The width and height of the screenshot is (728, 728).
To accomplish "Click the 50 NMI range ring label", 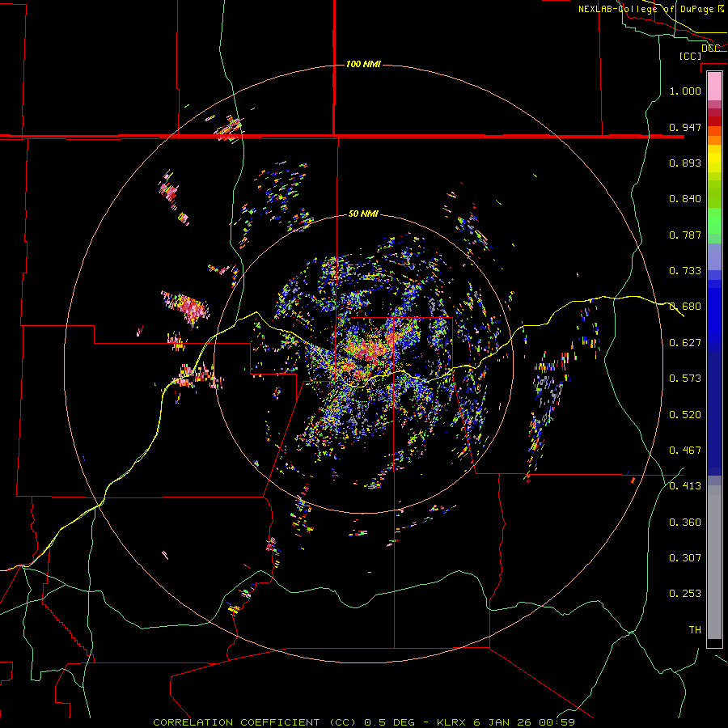I will [363, 214].
